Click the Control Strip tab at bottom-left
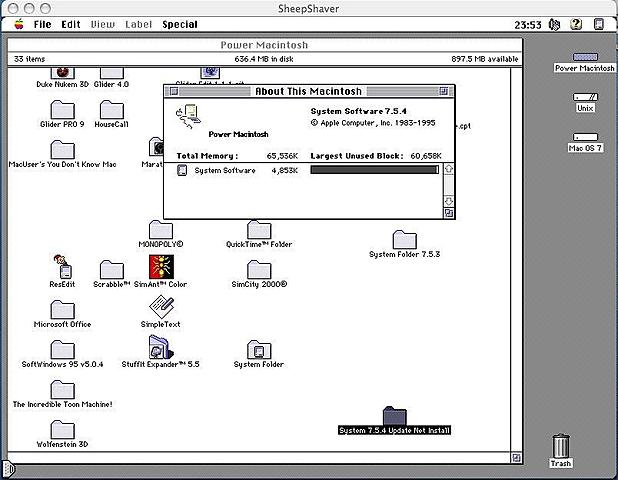The height and width of the screenshot is (480, 618). (9, 469)
